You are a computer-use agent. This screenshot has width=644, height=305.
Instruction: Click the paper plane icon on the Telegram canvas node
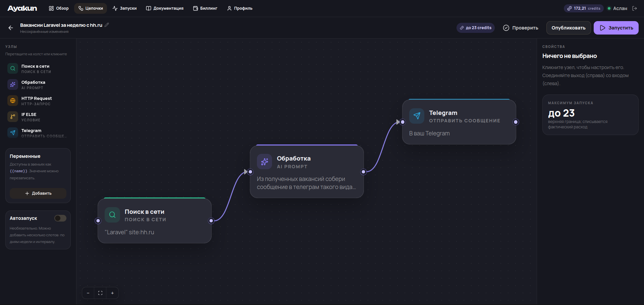(x=417, y=116)
